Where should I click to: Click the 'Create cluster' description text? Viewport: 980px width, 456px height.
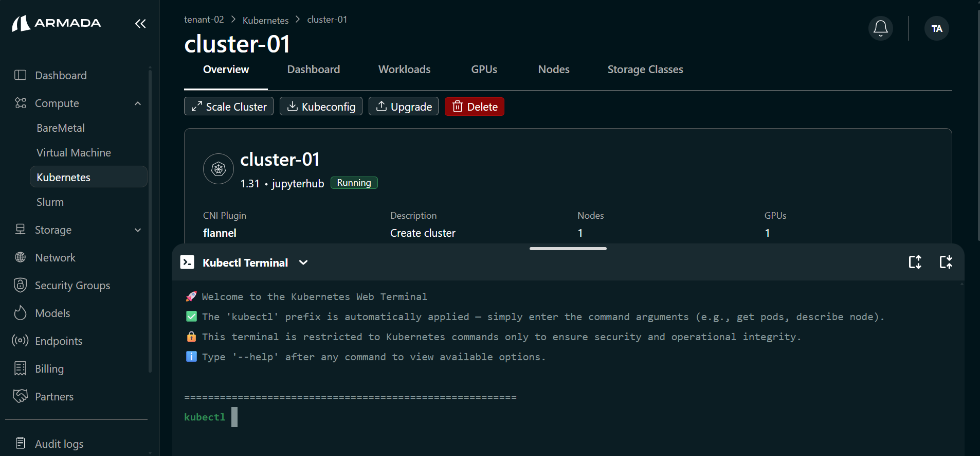click(x=423, y=233)
